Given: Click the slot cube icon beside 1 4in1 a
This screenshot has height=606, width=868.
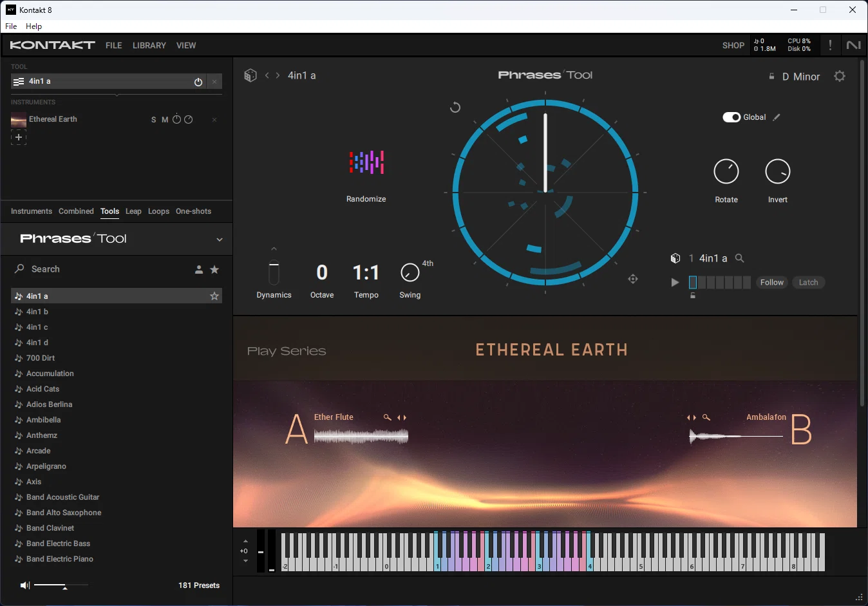Looking at the screenshot, I should pos(675,258).
